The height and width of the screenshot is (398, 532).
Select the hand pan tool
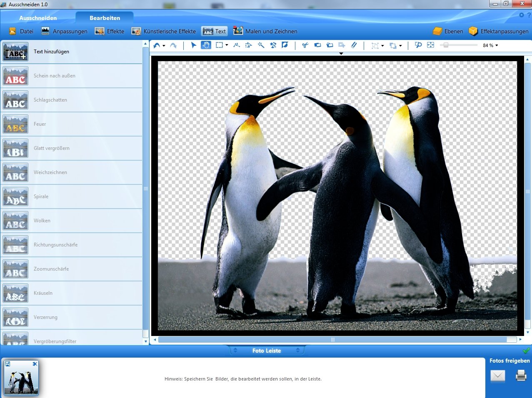tap(206, 45)
